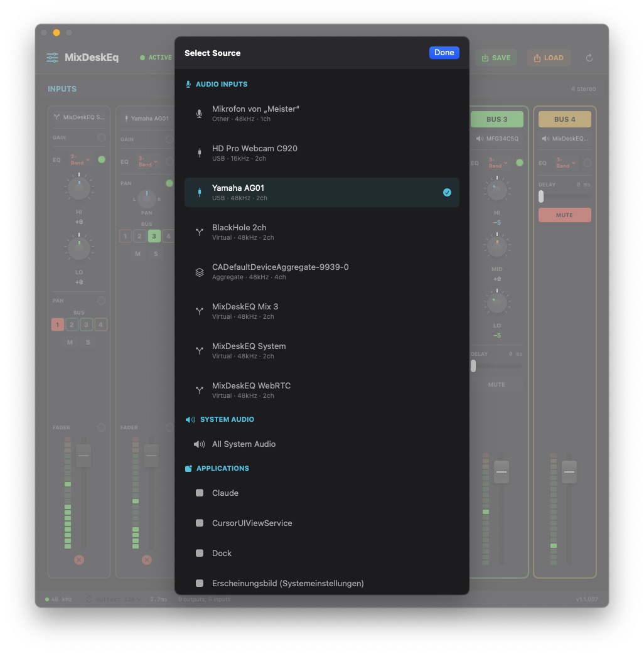Click the virtual device icon beside BlackHole 2ch

click(199, 232)
